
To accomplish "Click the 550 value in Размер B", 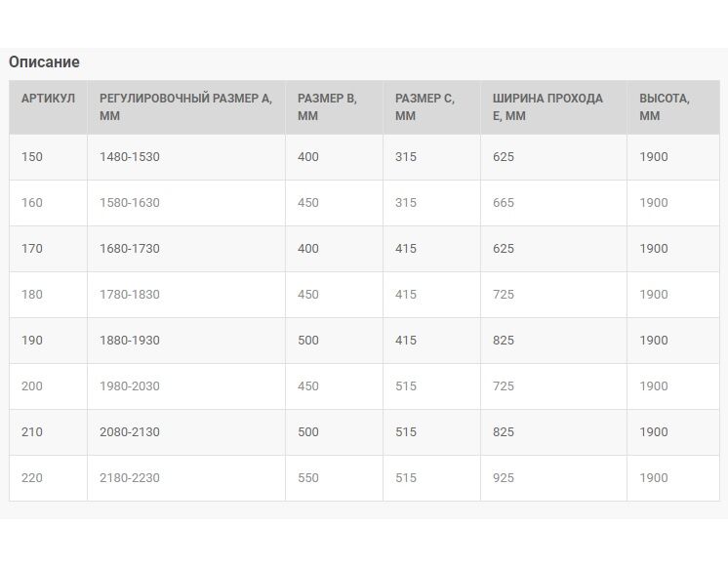I will 308,478.
